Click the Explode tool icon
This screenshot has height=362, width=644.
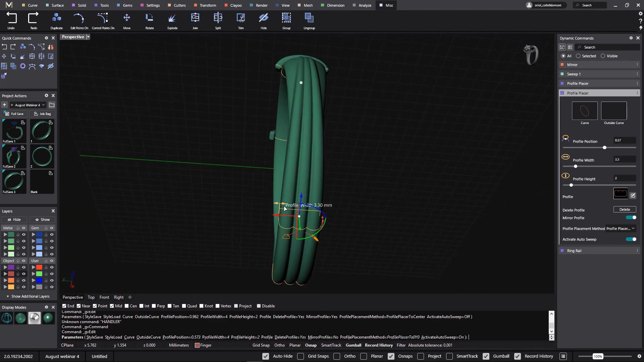(x=172, y=18)
